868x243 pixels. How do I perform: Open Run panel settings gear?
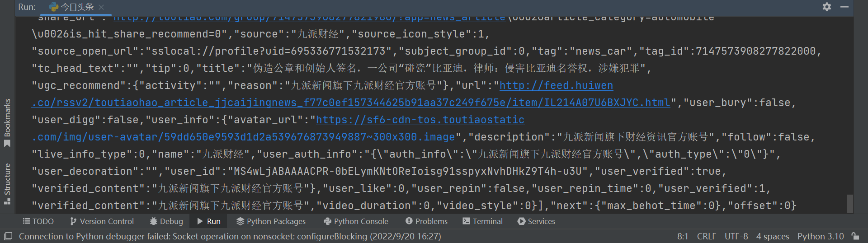point(827,7)
